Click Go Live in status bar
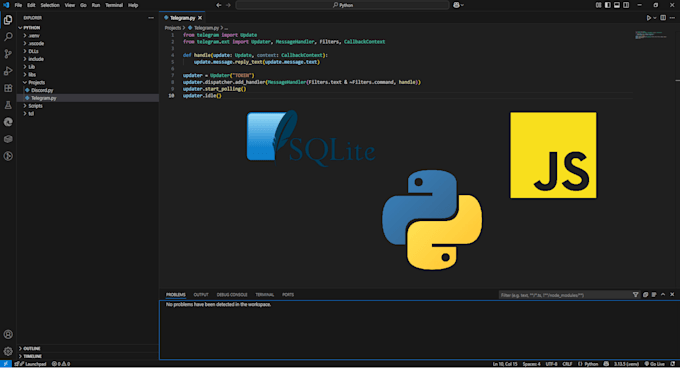Image resolution: width=680 pixels, height=368 pixels. click(x=655, y=364)
